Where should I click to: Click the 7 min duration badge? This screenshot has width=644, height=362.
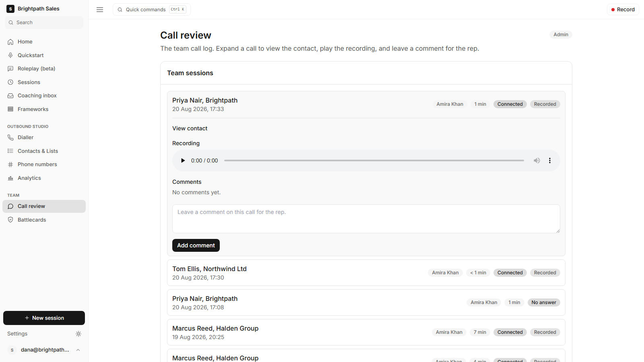click(480, 332)
